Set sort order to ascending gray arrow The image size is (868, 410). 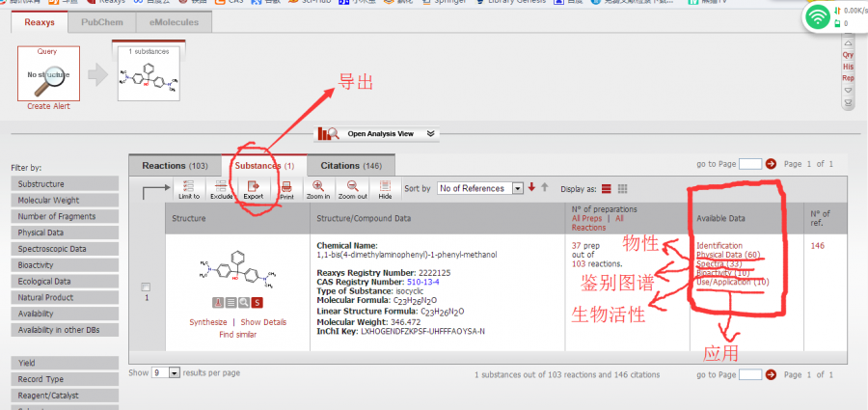(545, 187)
